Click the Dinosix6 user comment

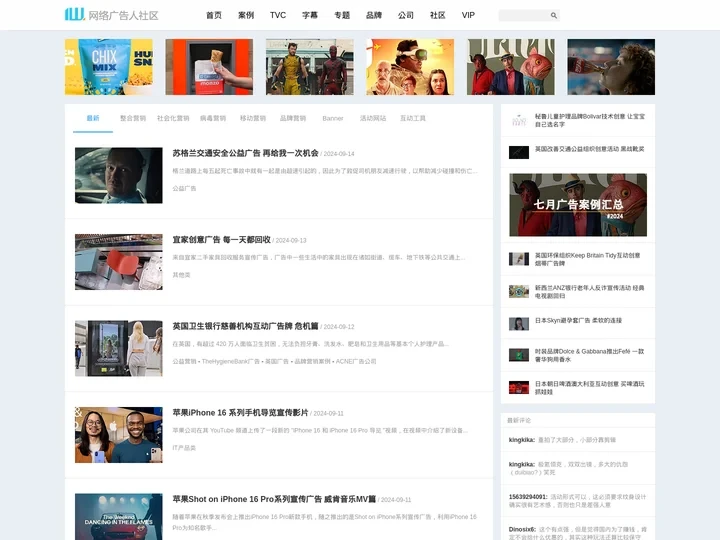[578, 533]
